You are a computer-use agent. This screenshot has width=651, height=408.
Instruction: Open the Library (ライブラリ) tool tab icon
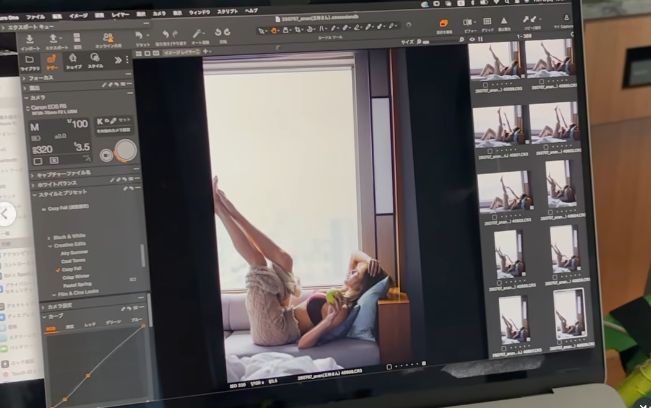[29, 60]
